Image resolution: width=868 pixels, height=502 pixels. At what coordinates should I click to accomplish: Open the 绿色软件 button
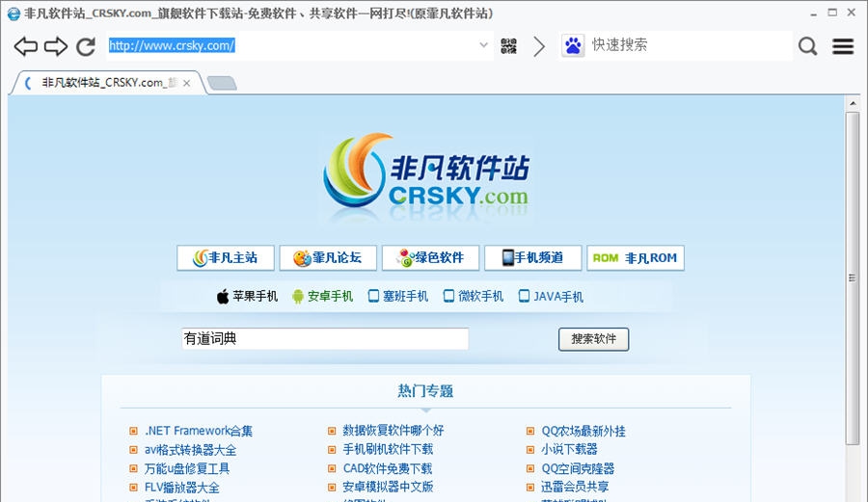point(430,257)
